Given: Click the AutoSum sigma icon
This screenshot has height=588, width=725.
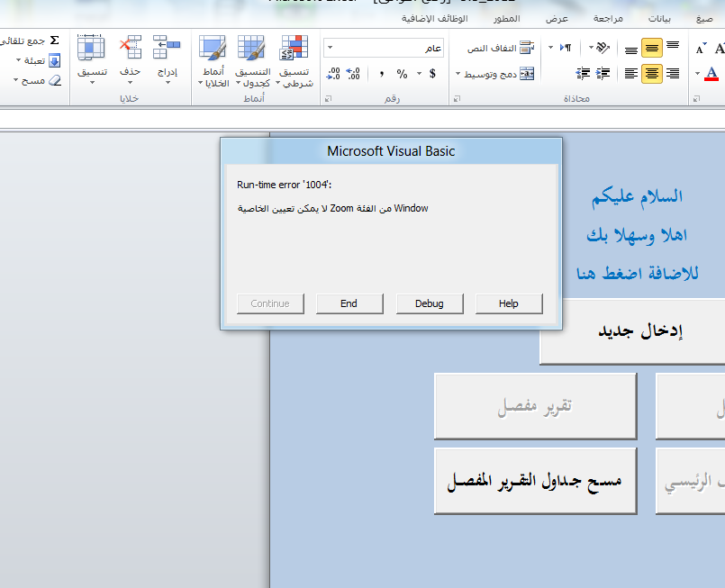Looking at the screenshot, I should (x=54, y=41).
